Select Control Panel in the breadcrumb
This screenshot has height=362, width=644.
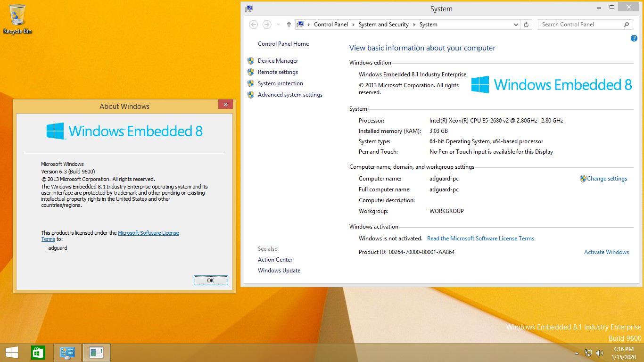331,25
